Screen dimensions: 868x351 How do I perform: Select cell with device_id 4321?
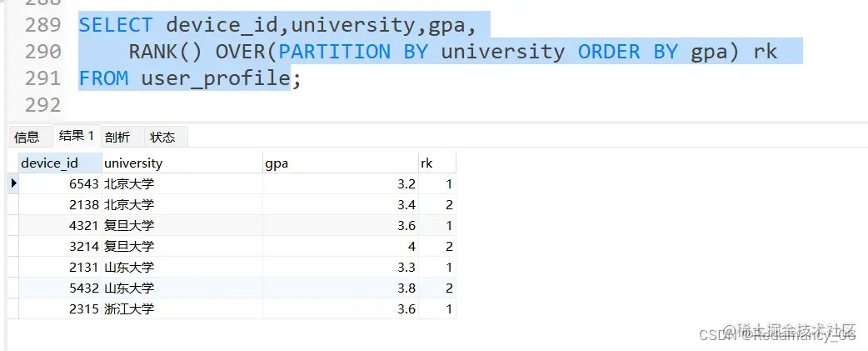[x=60, y=225]
